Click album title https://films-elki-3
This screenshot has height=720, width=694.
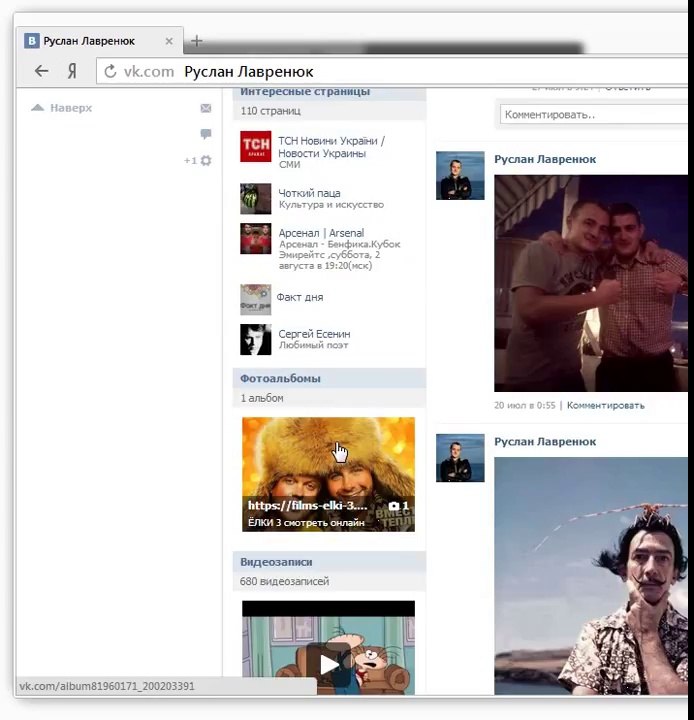[308, 506]
